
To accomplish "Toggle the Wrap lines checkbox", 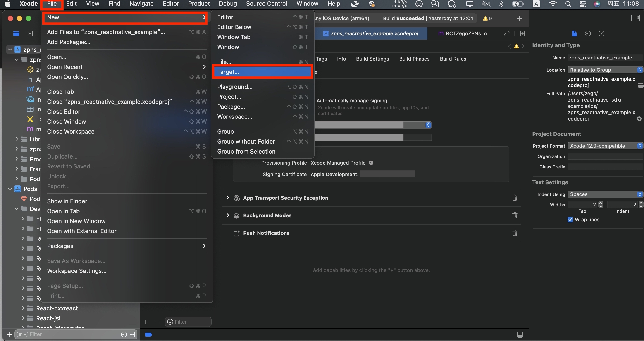I will pos(570,220).
